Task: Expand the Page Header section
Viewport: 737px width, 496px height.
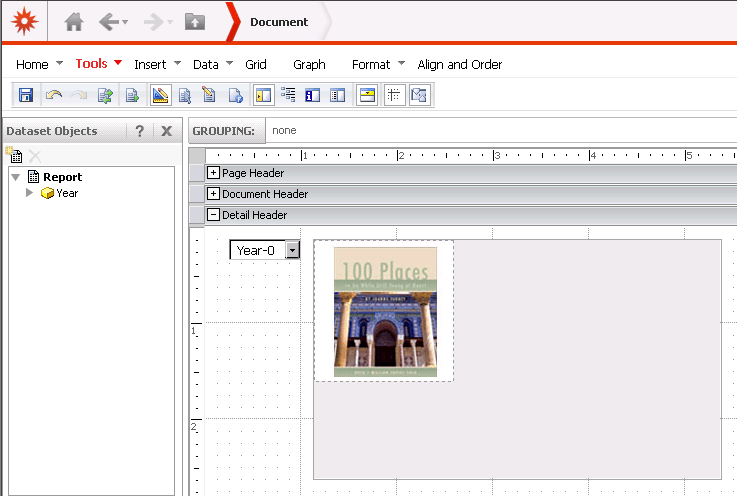Action: coord(213,173)
